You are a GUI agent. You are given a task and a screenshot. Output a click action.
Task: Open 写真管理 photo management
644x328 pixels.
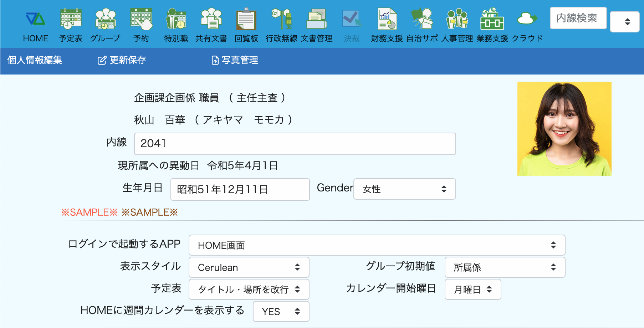click(x=235, y=60)
